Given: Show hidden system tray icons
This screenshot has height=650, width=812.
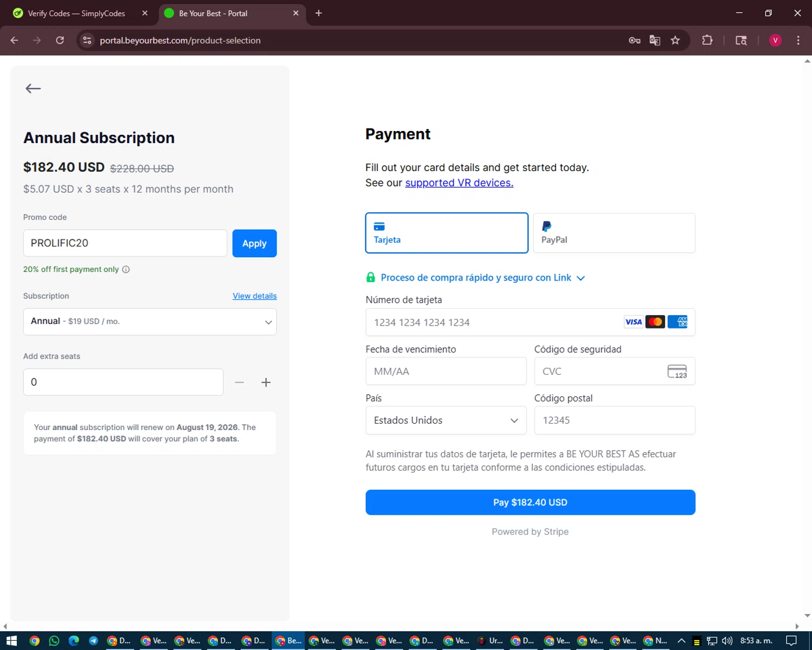Looking at the screenshot, I should click(x=682, y=641).
